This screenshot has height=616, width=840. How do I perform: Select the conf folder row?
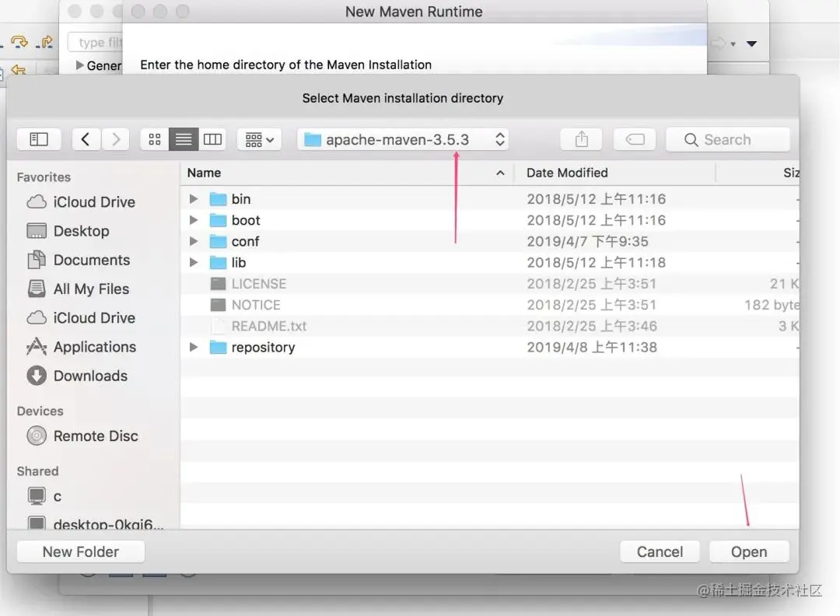coord(490,242)
